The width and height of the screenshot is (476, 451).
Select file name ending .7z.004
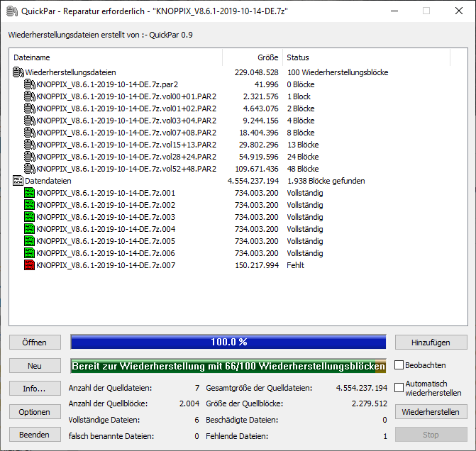click(x=106, y=229)
